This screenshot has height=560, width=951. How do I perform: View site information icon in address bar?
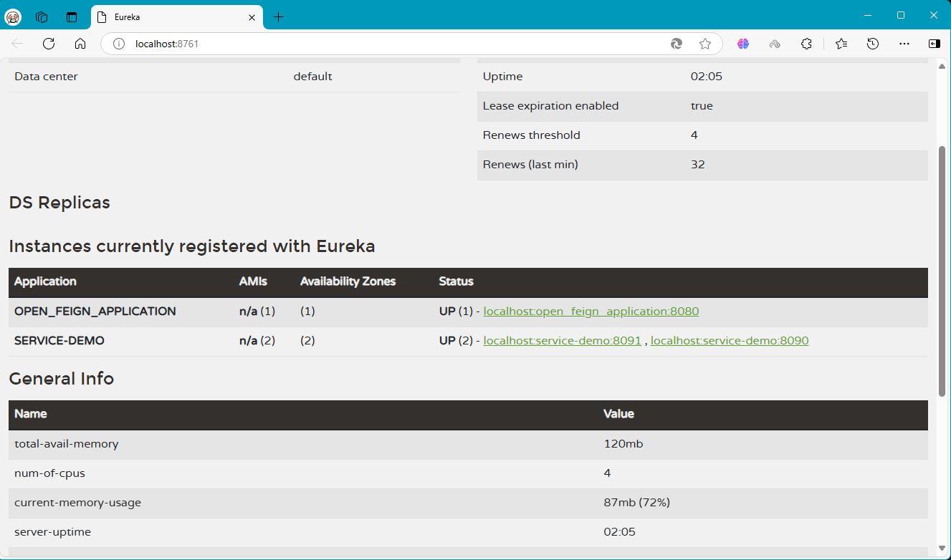119,44
